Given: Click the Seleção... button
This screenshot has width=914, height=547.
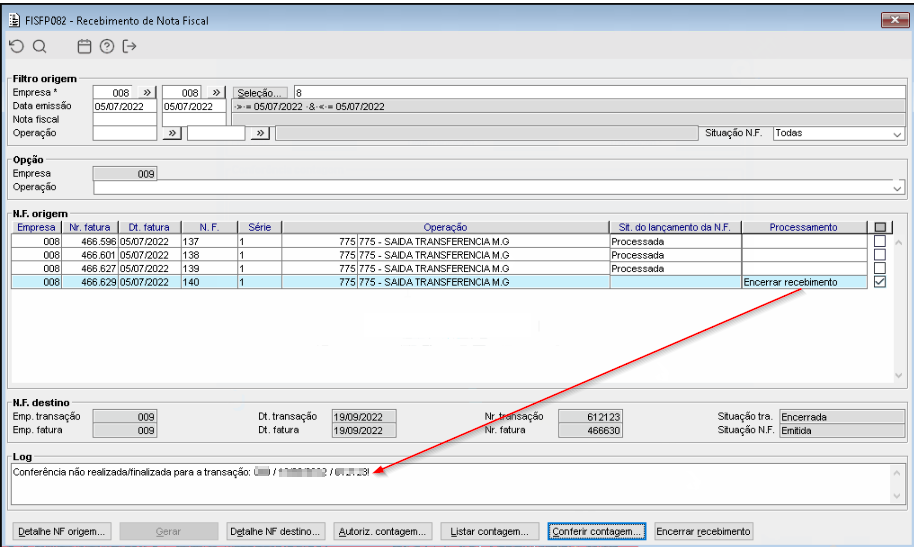Looking at the screenshot, I should click(x=260, y=93).
